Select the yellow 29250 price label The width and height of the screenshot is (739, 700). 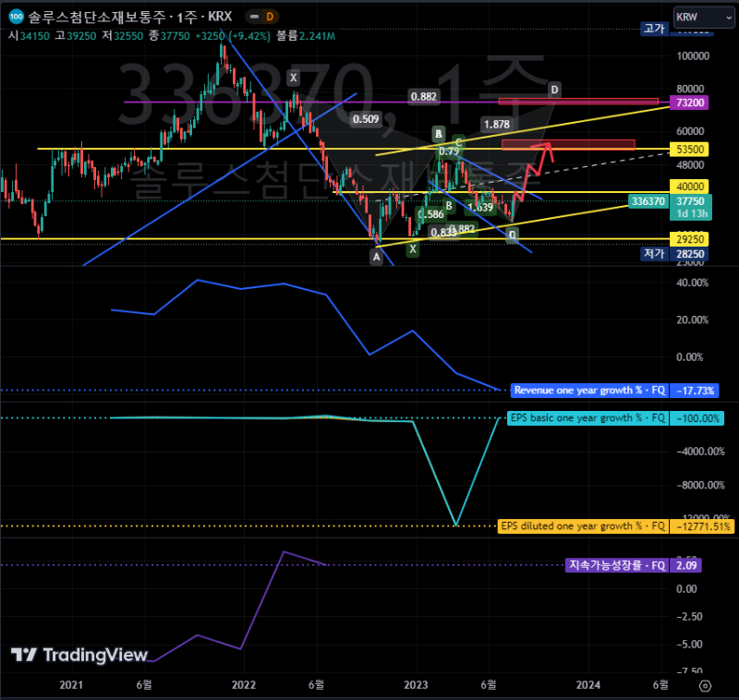tap(689, 239)
